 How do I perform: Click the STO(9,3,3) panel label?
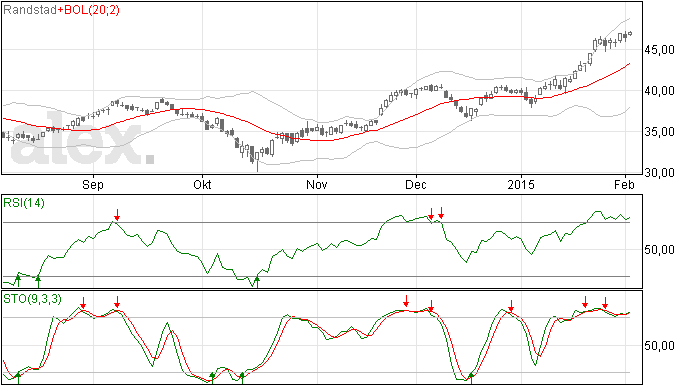32,299
